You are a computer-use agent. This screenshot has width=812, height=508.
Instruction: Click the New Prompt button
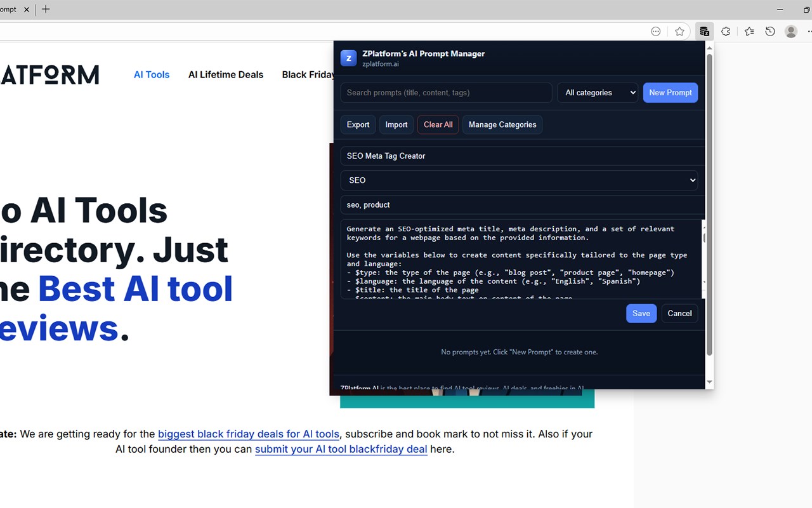tap(671, 93)
